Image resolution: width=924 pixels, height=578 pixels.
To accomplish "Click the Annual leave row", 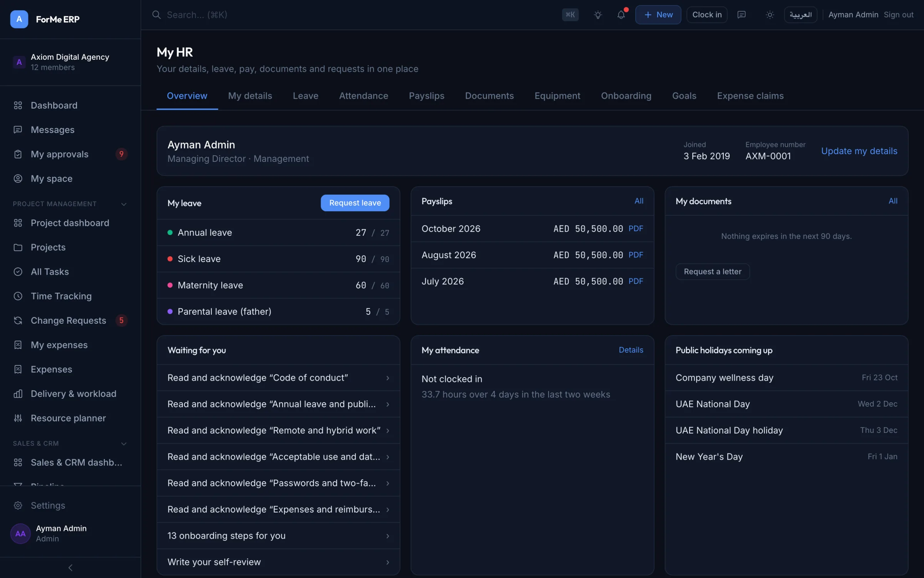I will 278,232.
